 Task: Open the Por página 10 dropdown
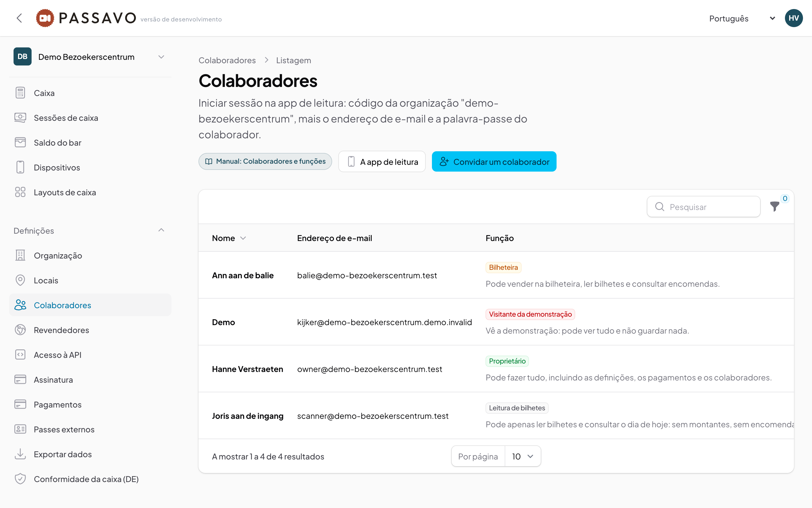(x=522, y=456)
